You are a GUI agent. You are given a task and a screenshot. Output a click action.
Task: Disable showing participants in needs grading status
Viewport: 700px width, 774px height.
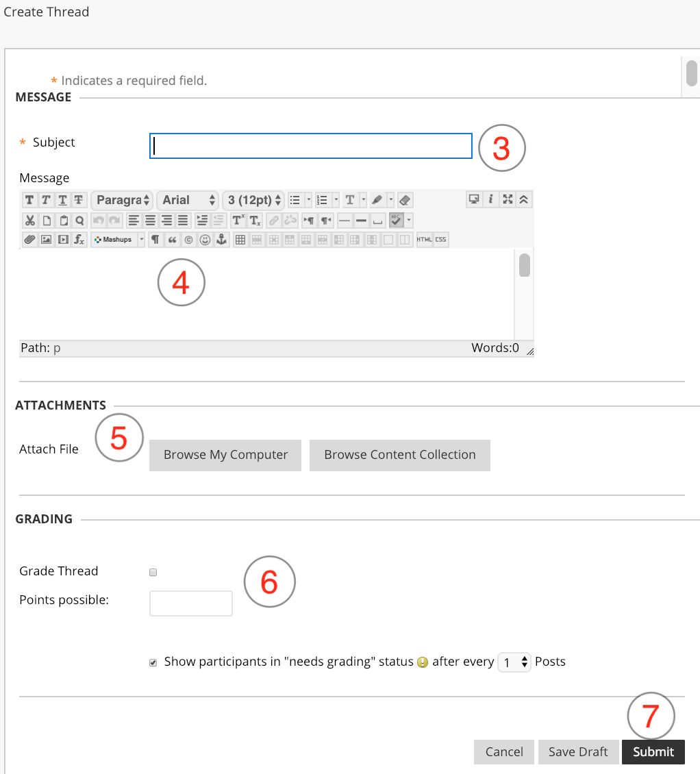153,662
